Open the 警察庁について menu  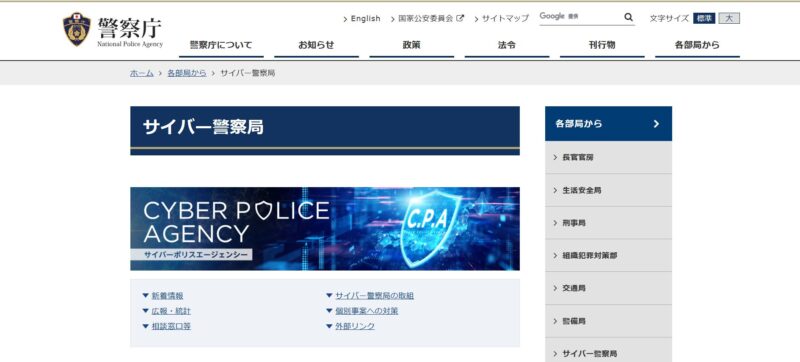pyautogui.click(x=221, y=45)
